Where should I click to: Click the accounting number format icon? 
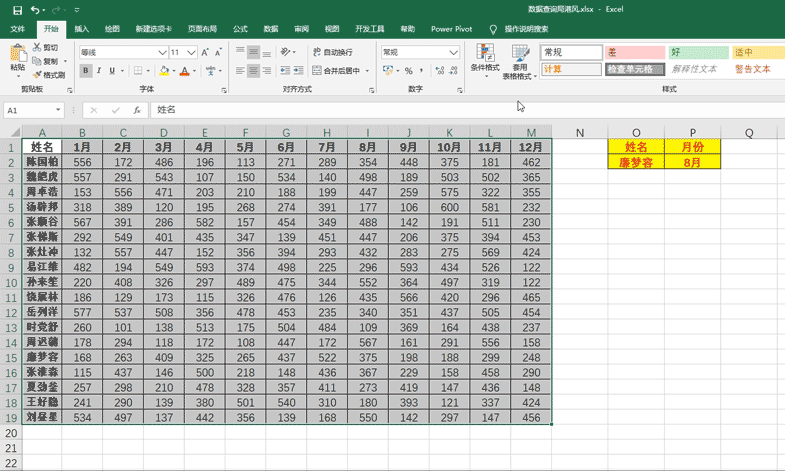pos(387,71)
